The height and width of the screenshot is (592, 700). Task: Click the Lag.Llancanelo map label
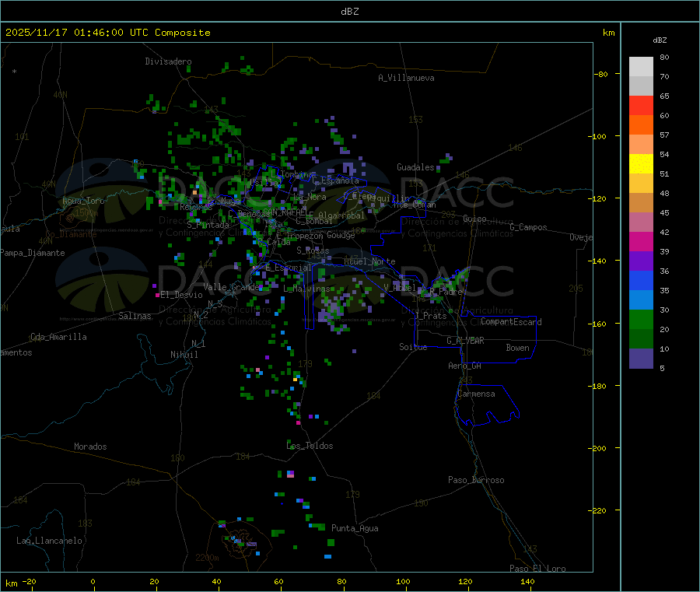[49, 541]
